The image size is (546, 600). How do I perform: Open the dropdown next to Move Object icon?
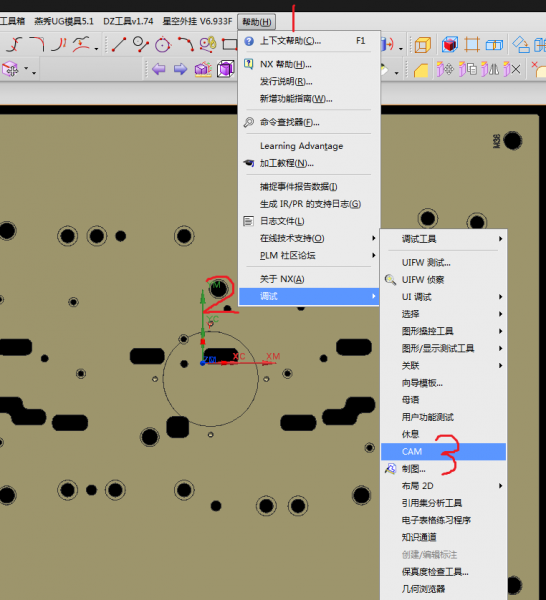pyautogui.click(x=26, y=69)
